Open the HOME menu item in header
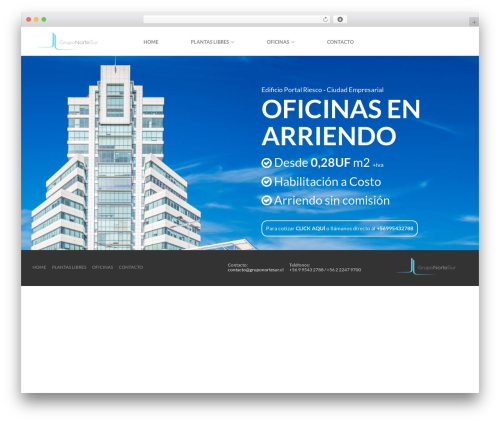 151,42
